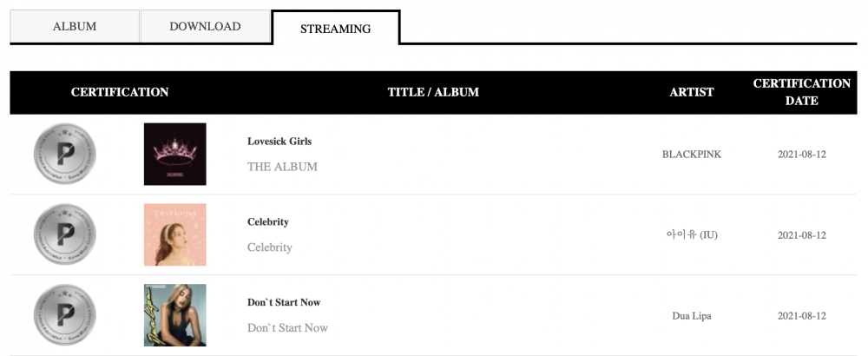
Task: Click the 아이유 (IU) artist name
Action: 692,234
